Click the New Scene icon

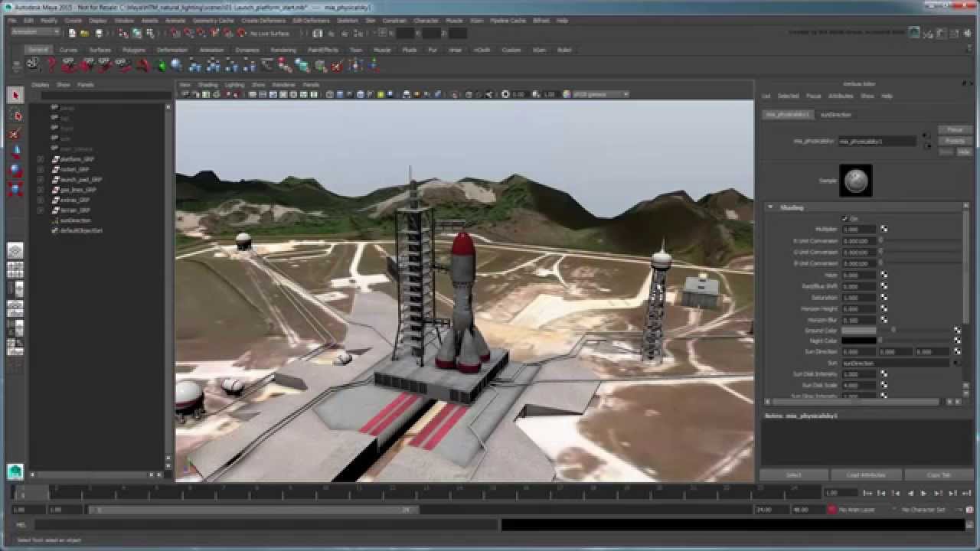click(x=72, y=33)
